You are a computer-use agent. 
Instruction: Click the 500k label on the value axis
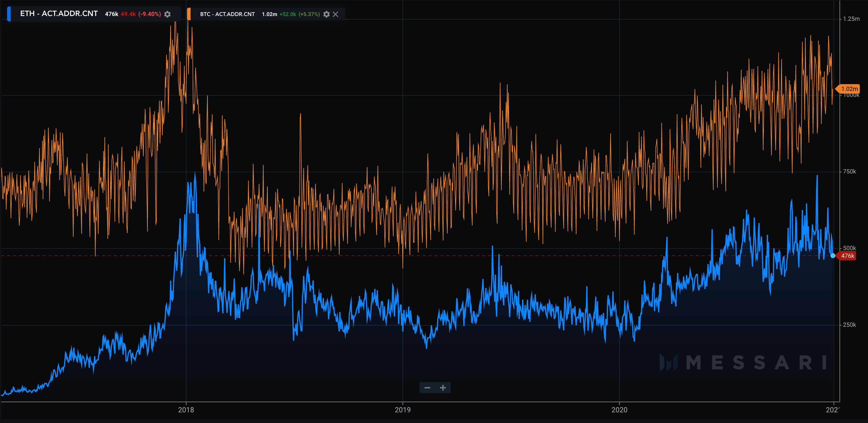pos(850,248)
